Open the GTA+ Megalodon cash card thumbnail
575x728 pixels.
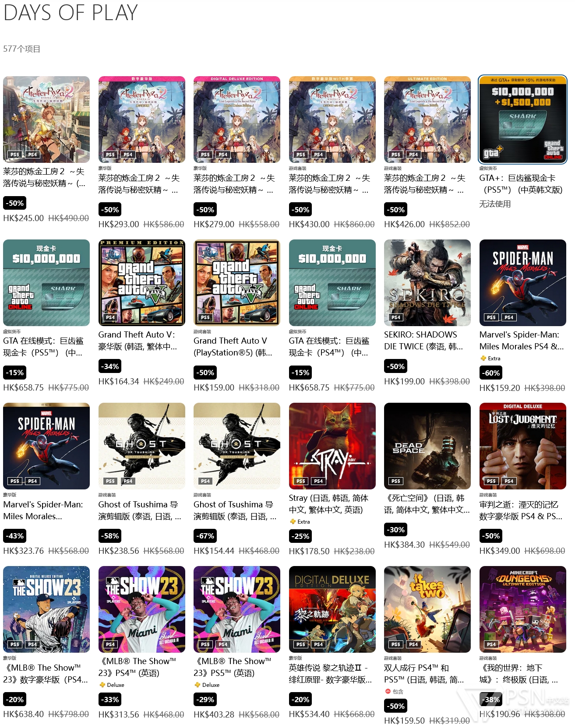[523, 120]
